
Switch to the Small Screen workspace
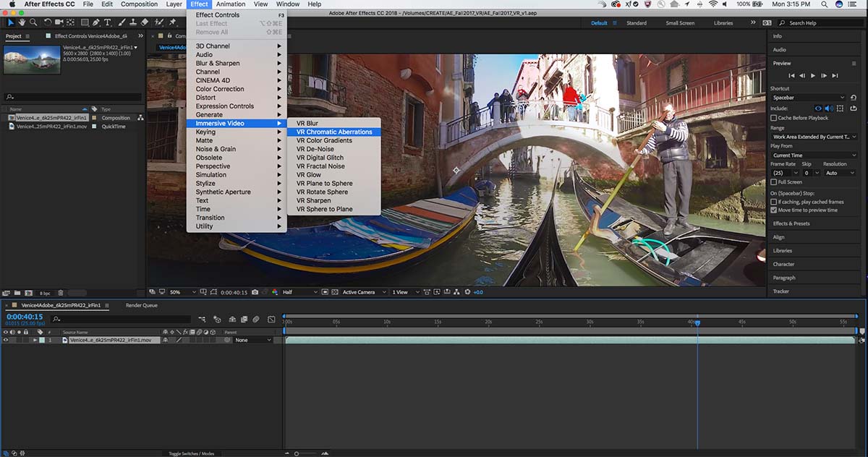(x=680, y=23)
